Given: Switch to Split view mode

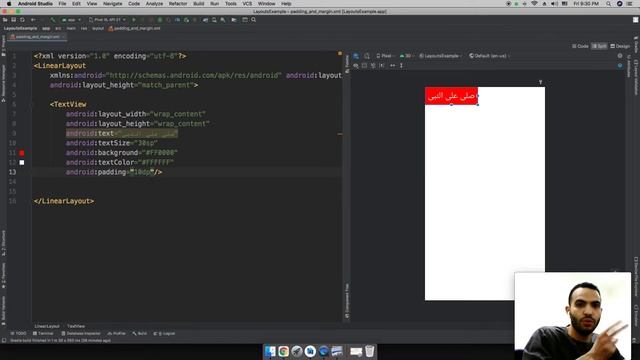Looking at the screenshot, I should [x=599, y=46].
